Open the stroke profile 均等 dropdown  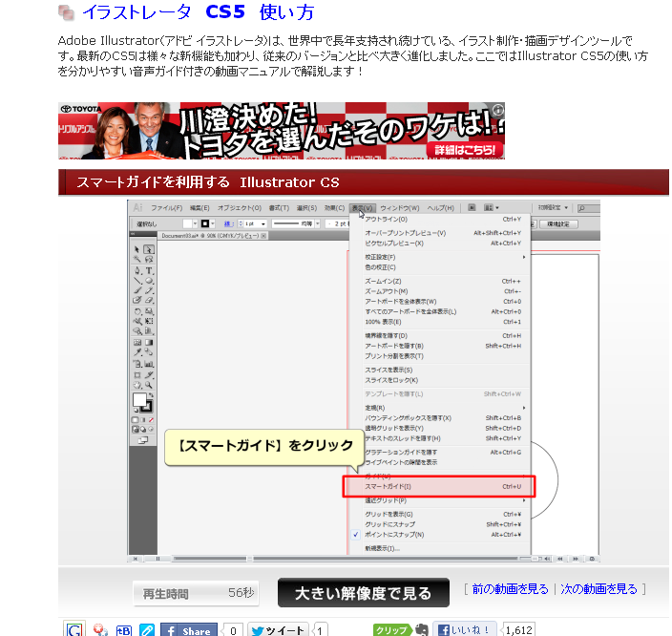pyautogui.click(x=318, y=223)
